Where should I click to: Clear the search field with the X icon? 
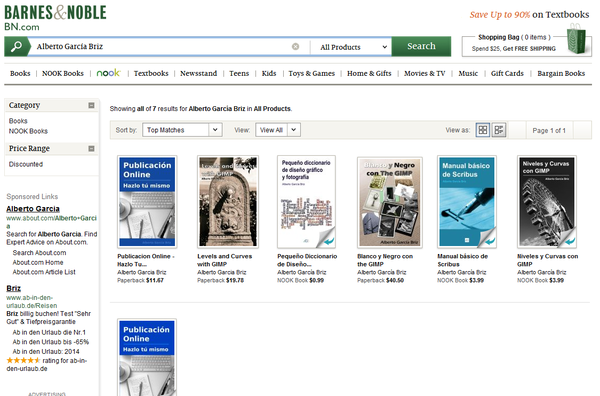(295, 47)
